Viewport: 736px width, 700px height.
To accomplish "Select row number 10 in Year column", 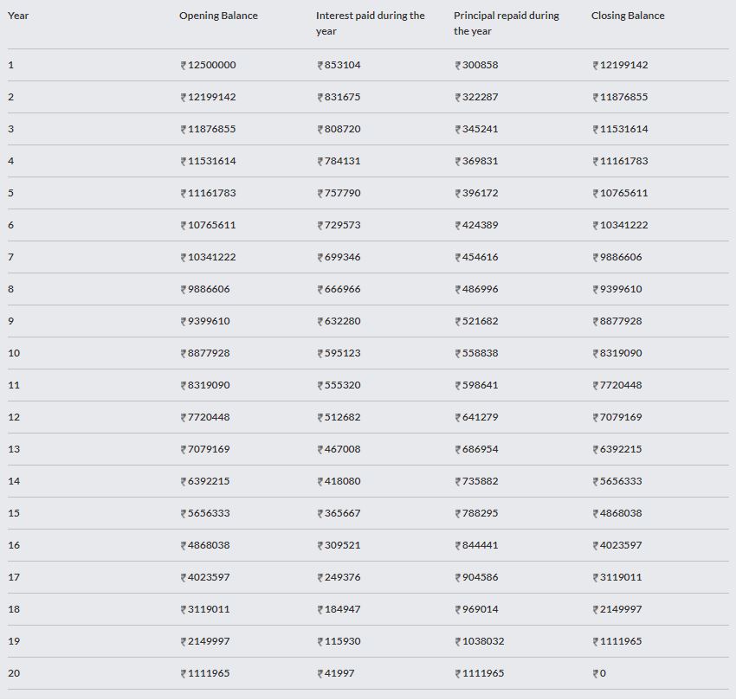I will click(x=14, y=353).
